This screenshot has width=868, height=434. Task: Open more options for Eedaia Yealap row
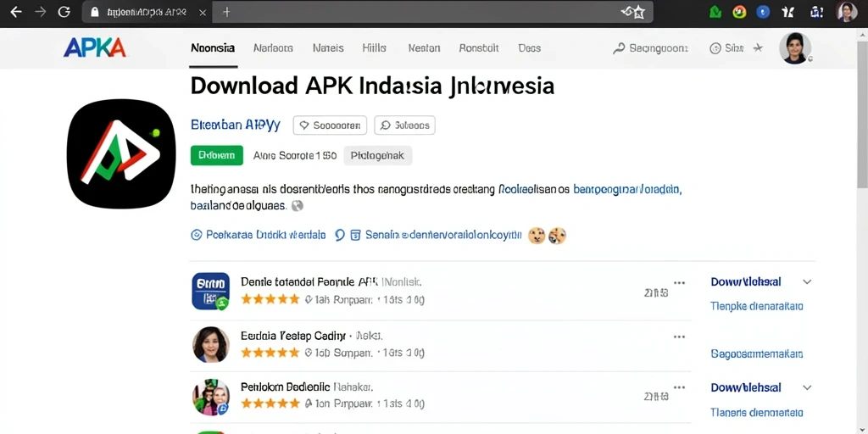coord(679,336)
